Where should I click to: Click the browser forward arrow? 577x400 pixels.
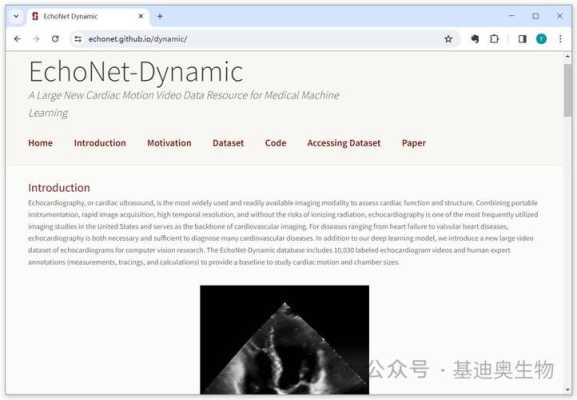(x=36, y=39)
